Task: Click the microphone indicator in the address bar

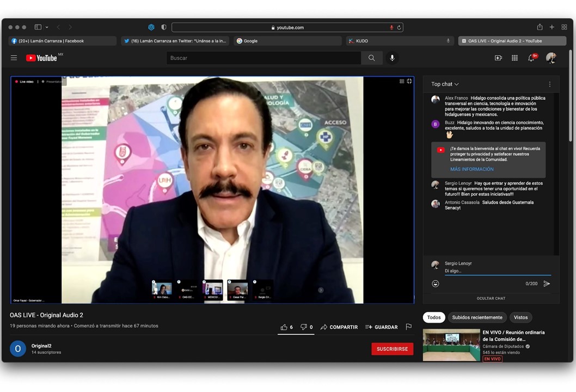Action: point(391,28)
